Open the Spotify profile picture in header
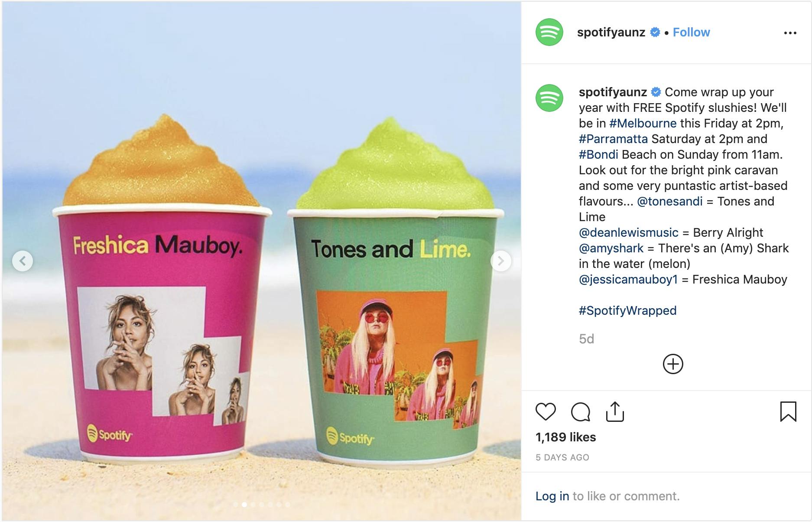The image size is (812, 522). click(x=549, y=32)
